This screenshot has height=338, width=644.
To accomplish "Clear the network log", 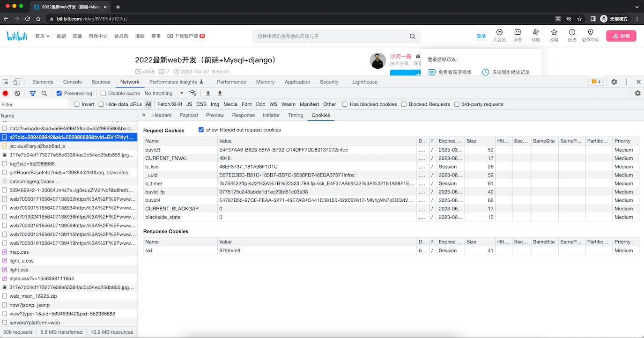I will point(17,94).
